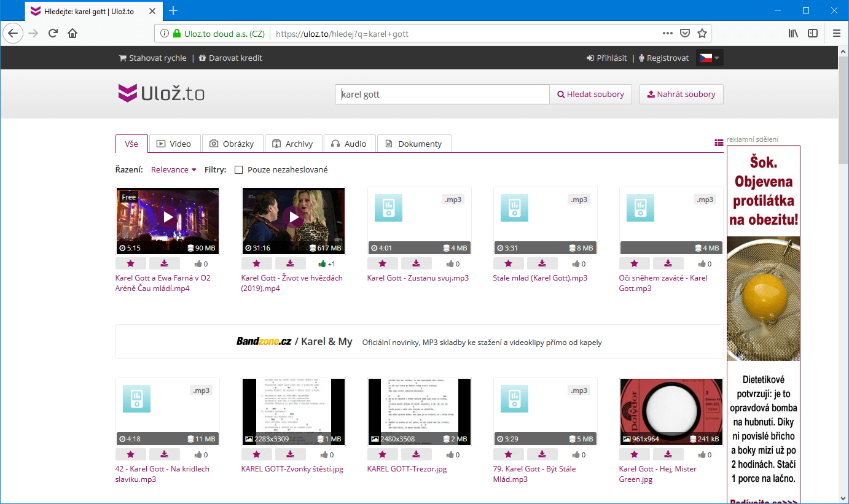The height and width of the screenshot is (504, 849).
Task: Download Život ve hvězdách video
Action: pyautogui.click(x=291, y=263)
